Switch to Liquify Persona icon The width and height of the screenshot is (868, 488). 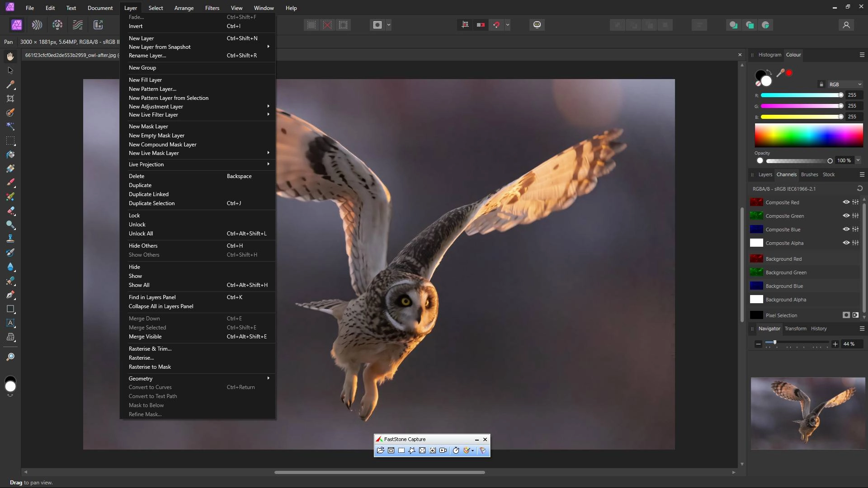click(x=37, y=25)
